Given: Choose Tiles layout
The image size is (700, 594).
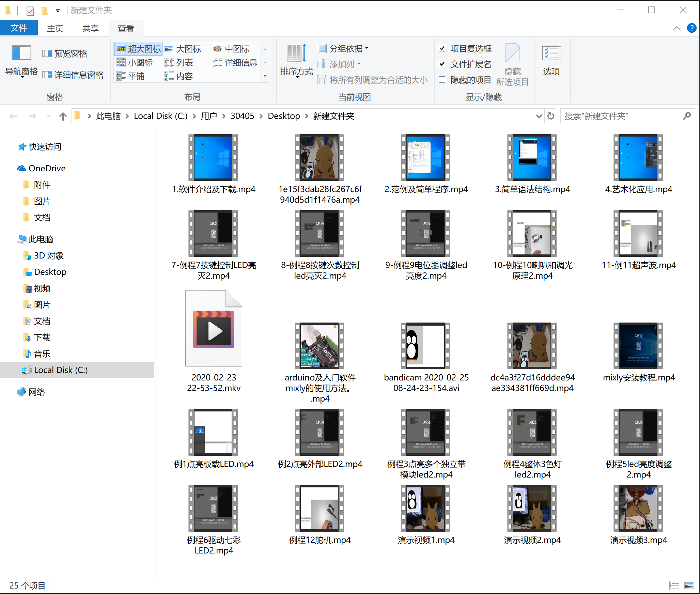Looking at the screenshot, I should tap(130, 76).
